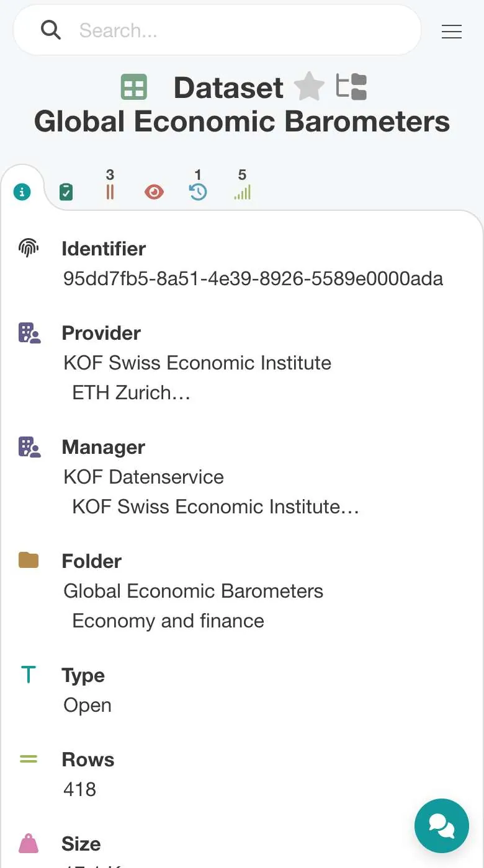Switch to the info tab
This screenshot has height=868, width=484.
[22, 192]
